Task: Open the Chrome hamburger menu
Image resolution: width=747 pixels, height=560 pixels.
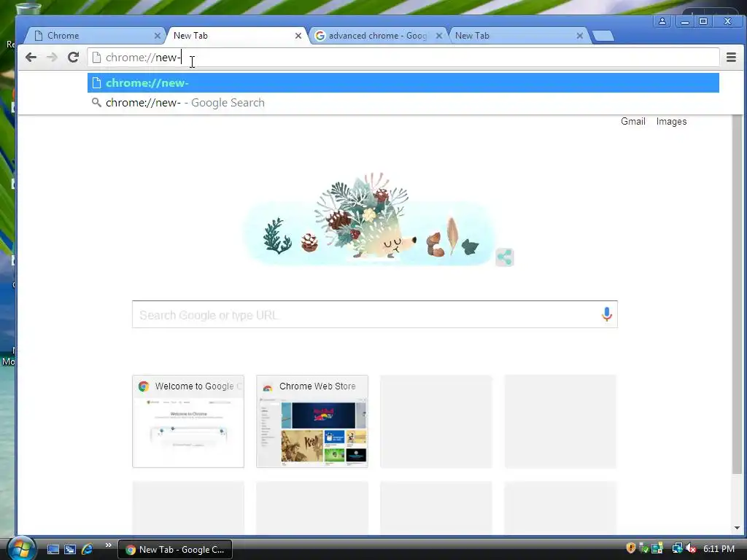Action: [731, 58]
